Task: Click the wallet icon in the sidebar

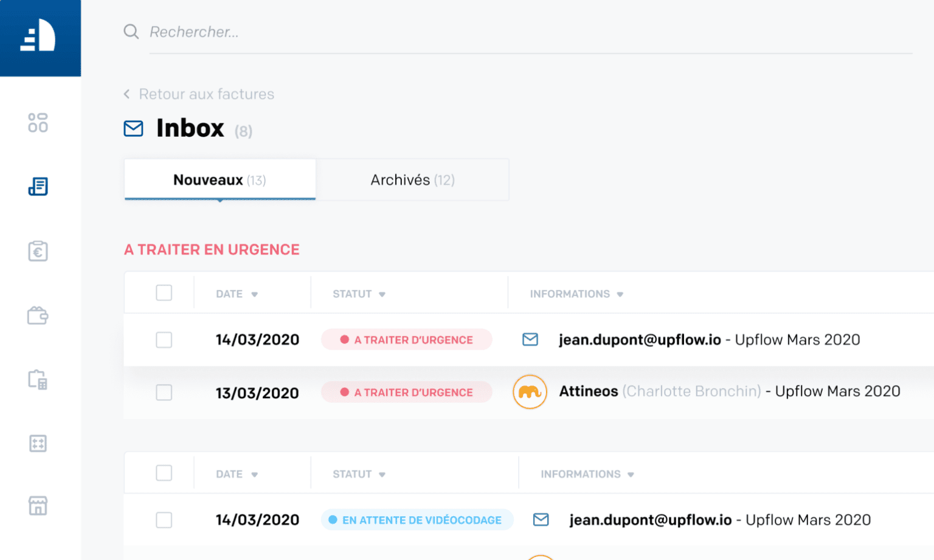Action: tap(38, 316)
